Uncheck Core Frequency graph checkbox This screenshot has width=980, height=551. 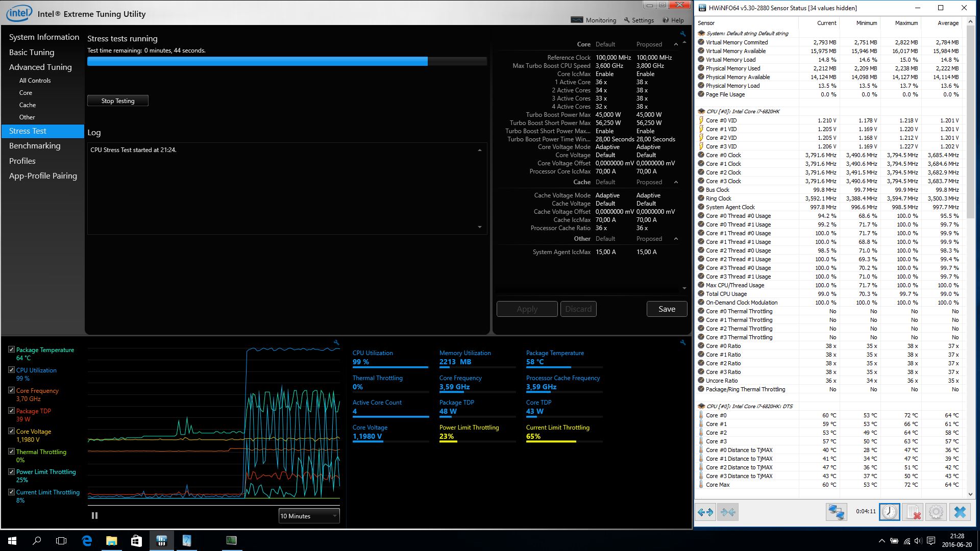click(11, 390)
